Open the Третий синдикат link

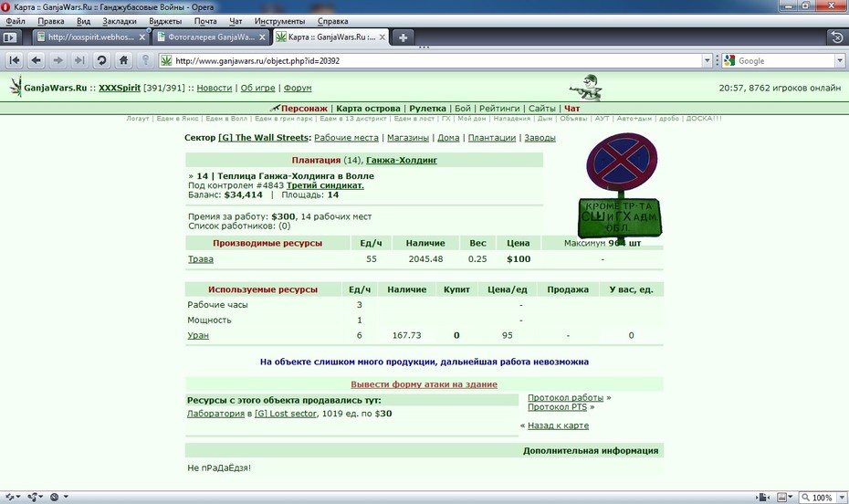(325, 185)
